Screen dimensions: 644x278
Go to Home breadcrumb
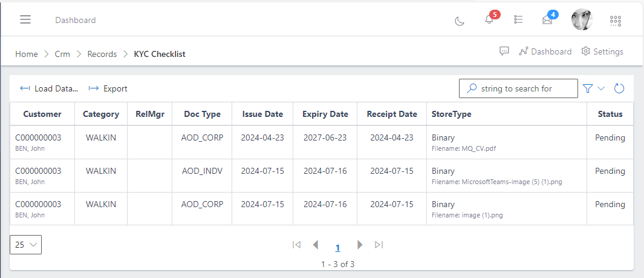(x=26, y=54)
